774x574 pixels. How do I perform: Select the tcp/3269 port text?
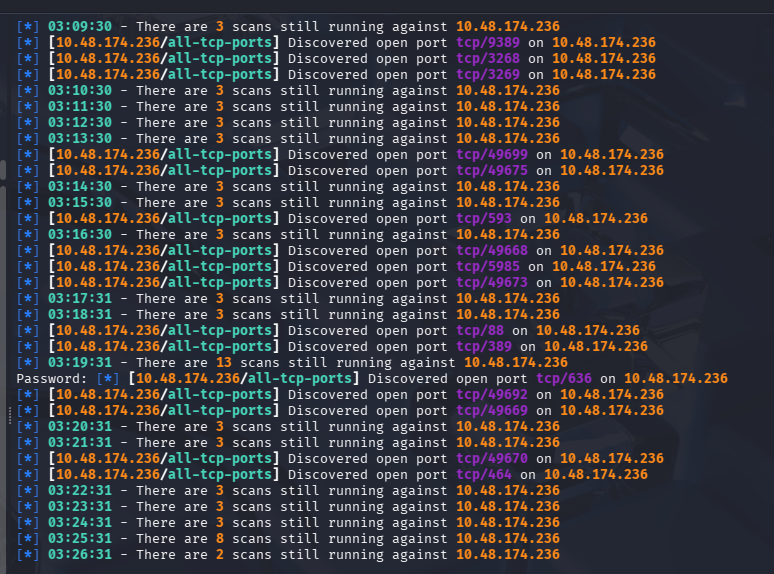[x=488, y=75]
